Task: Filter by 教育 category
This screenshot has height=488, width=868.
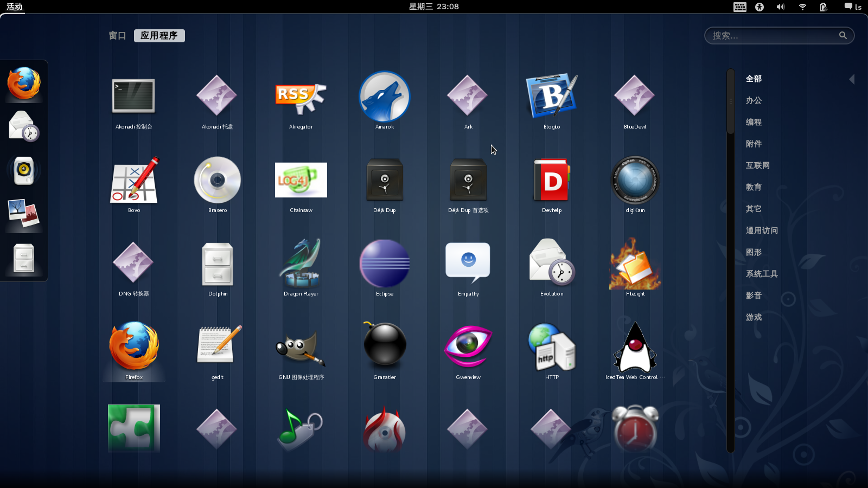Action: tap(754, 188)
